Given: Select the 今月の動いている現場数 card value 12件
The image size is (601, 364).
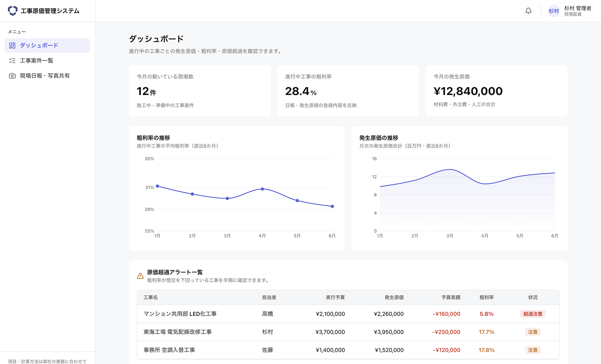Looking at the screenshot, I should point(146,91).
